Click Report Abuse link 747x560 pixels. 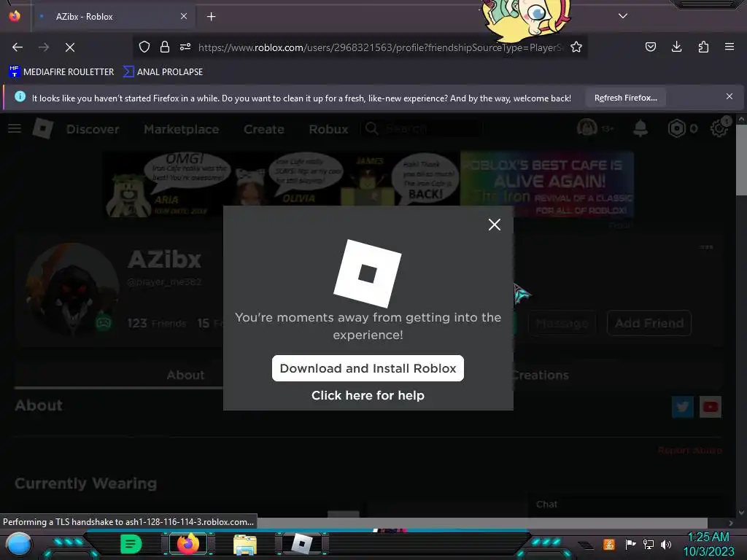[x=690, y=450]
